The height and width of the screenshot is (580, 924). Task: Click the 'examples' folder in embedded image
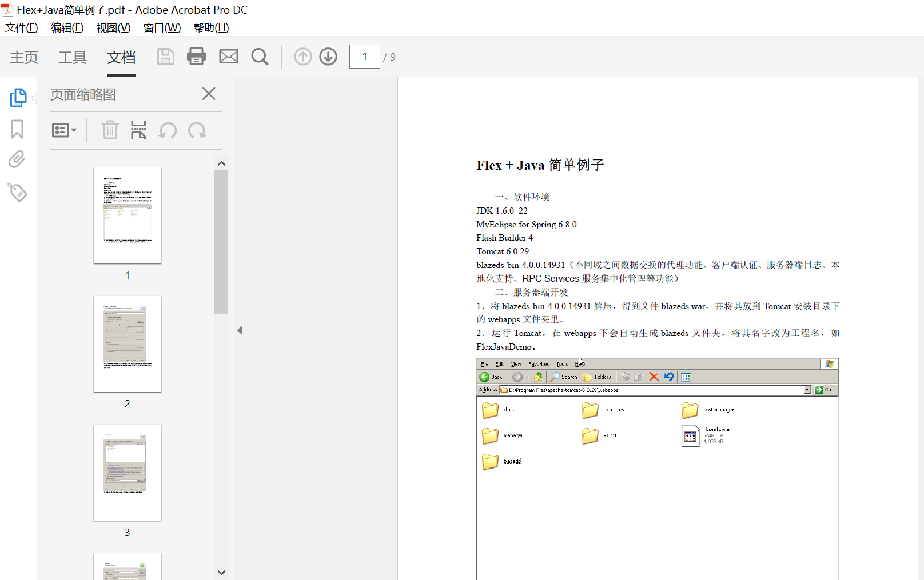pos(603,410)
